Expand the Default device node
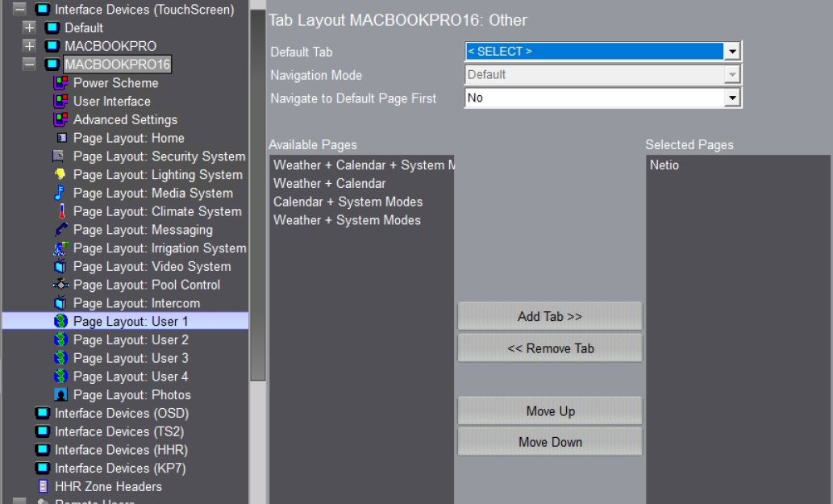 [x=29, y=27]
